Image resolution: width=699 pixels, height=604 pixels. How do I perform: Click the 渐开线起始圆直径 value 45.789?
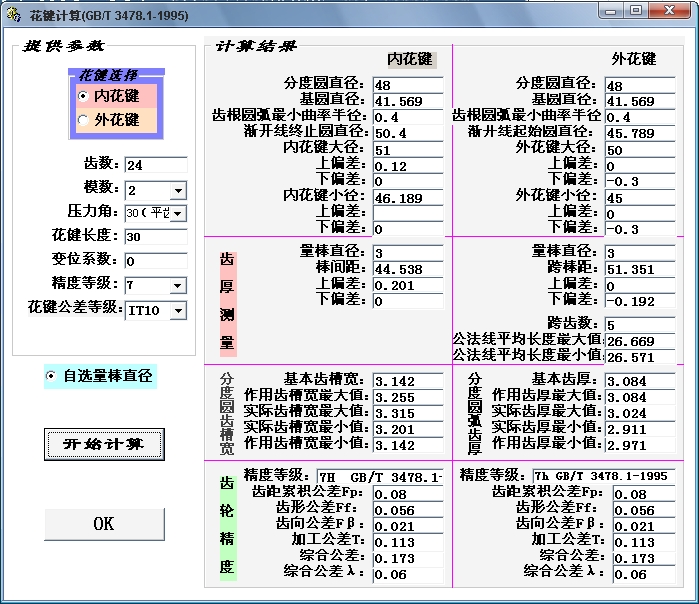640,133
